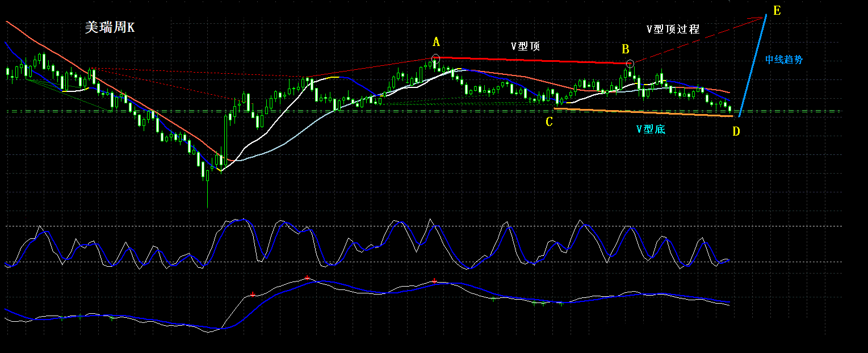Select the dashed red arrow from B to E
The width and height of the screenshot is (868, 353).
[x=698, y=40]
